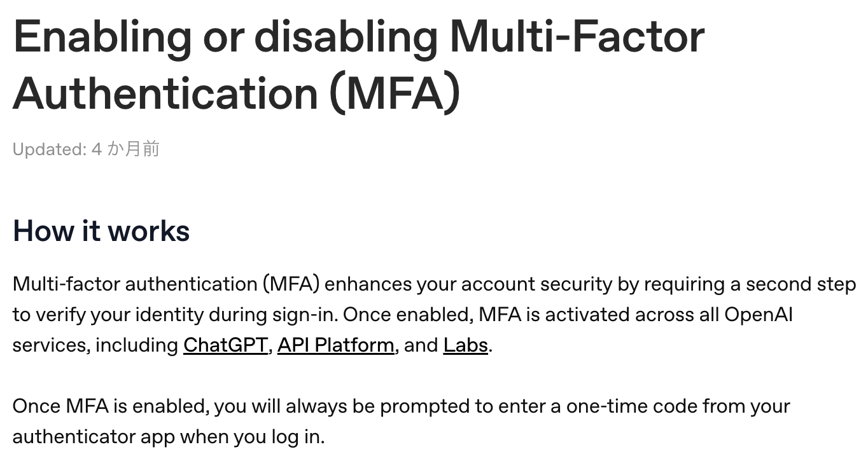Click the "Updated: 4 か月前" timestamp
Viewport: 868px width, 468px height.
pos(86,149)
